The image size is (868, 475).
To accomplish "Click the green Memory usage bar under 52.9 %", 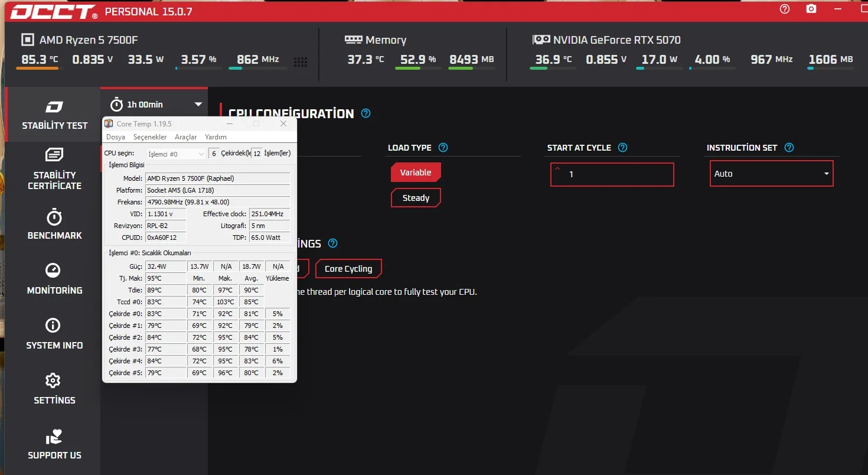I will tap(418, 68).
